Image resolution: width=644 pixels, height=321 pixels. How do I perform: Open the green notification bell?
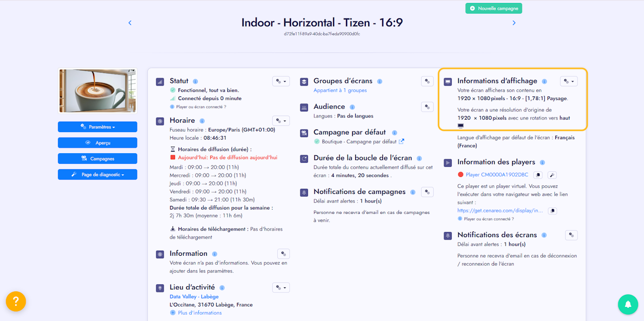tap(628, 304)
